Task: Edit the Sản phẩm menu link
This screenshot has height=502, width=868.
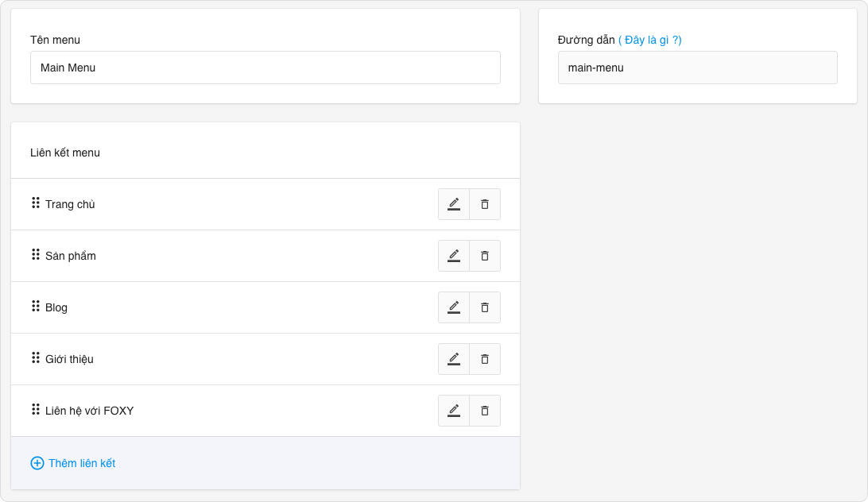Action: tap(454, 256)
